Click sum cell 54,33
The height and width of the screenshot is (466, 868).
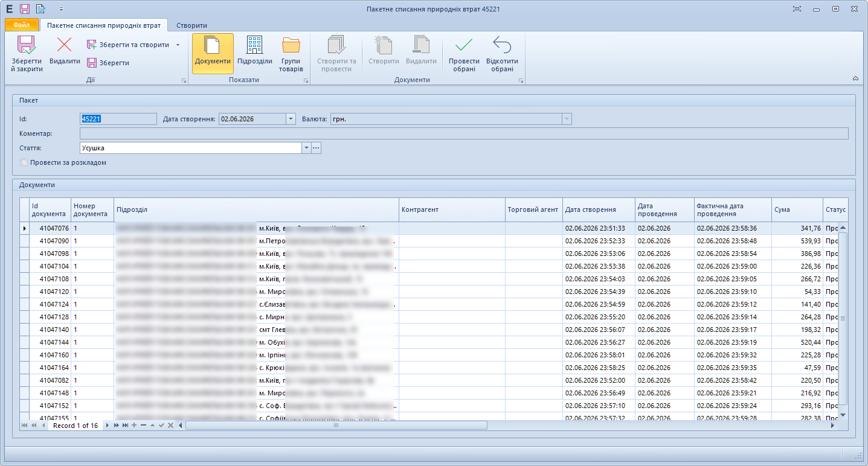click(x=797, y=292)
